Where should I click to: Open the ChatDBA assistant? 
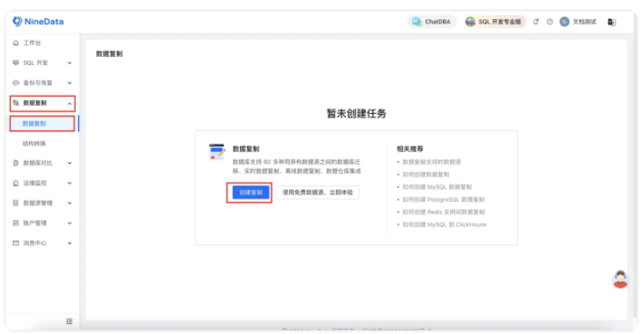coord(431,22)
